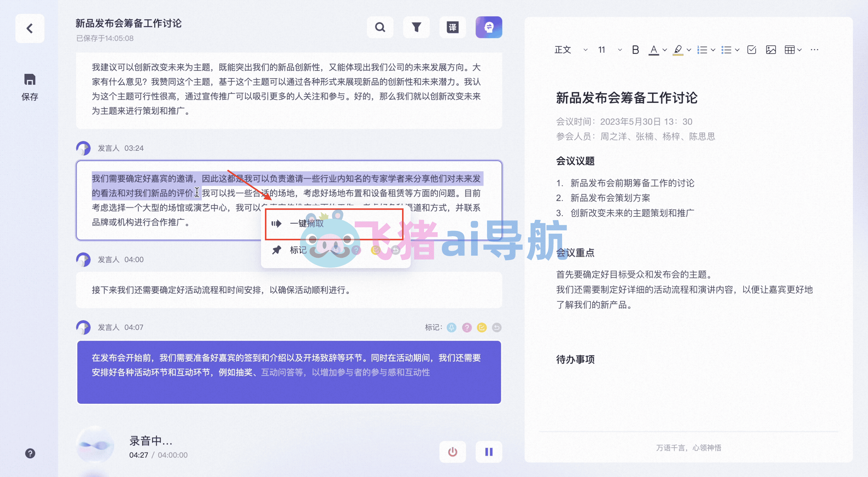Click the 会议议题 heading in notes
Screen dimensions: 868x477
pos(575,161)
